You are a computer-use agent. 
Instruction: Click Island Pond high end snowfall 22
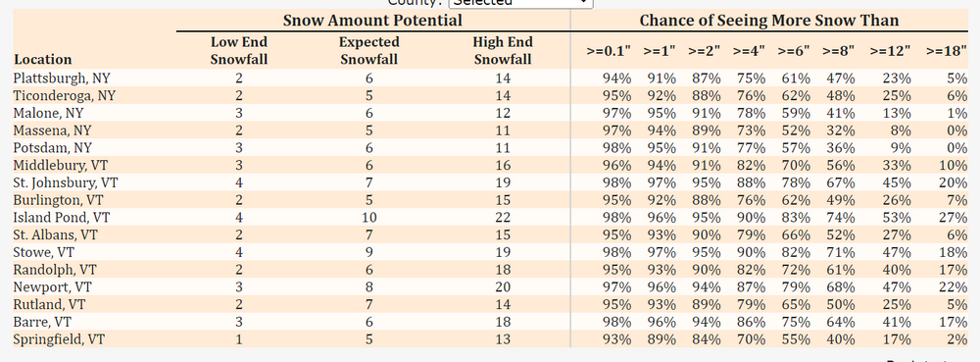[x=503, y=218]
